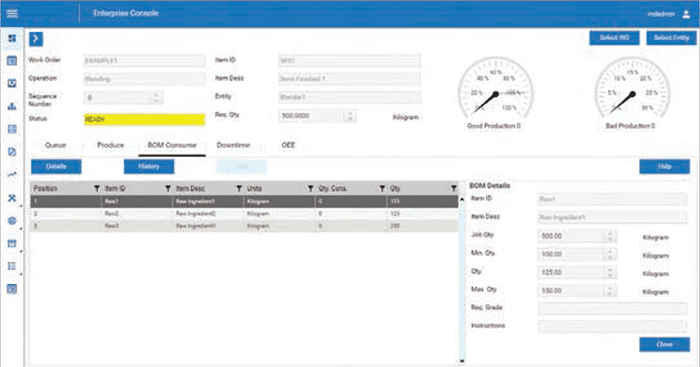Filter the last Qty column
700x367 pixels.
coord(454,188)
